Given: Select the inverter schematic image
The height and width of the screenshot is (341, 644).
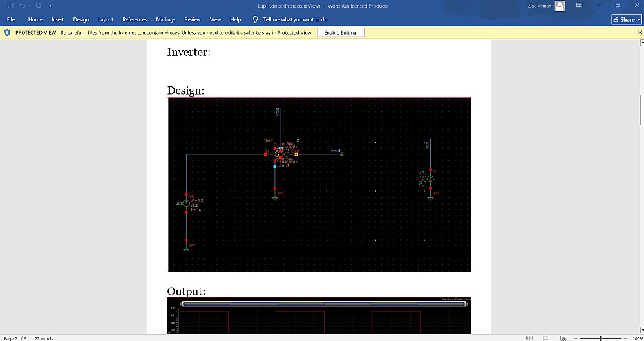Looking at the screenshot, I should coord(319,184).
